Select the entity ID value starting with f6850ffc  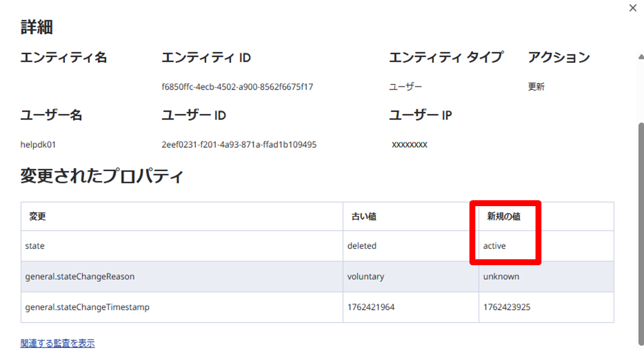[x=237, y=86]
